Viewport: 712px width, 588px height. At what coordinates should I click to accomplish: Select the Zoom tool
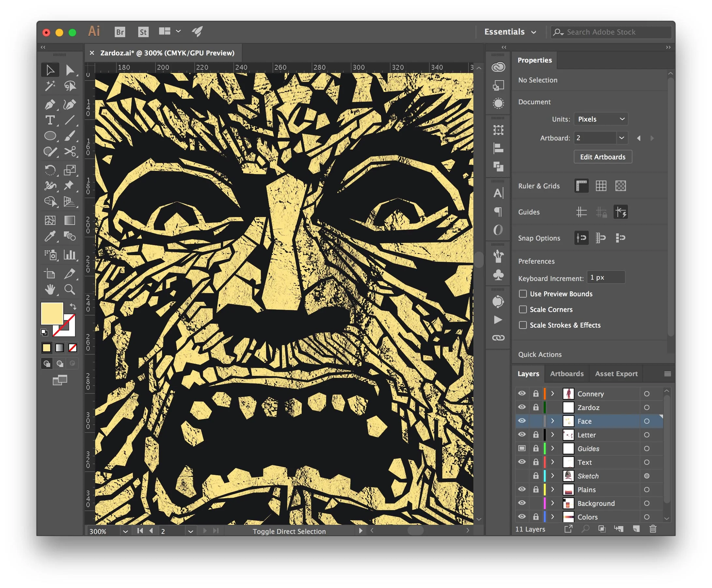click(x=70, y=289)
